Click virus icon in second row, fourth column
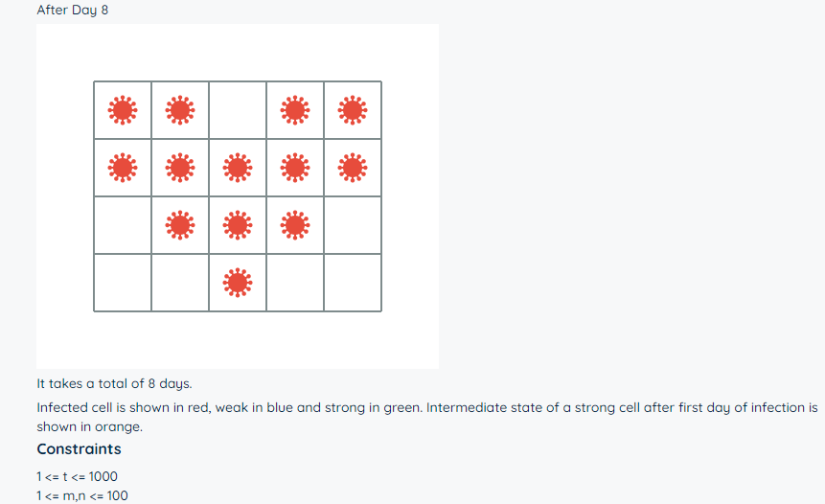Image resolution: width=825 pixels, height=504 pixels. (x=295, y=168)
